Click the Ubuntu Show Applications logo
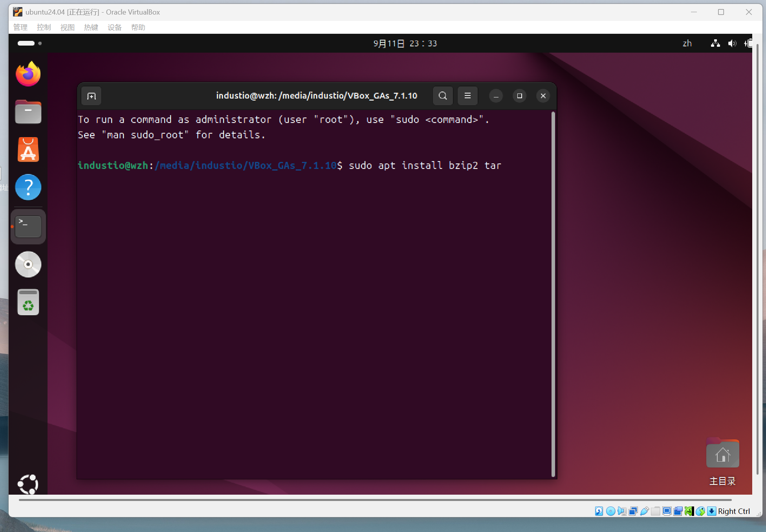This screenshot has height=532, width=766. (28, 484)
